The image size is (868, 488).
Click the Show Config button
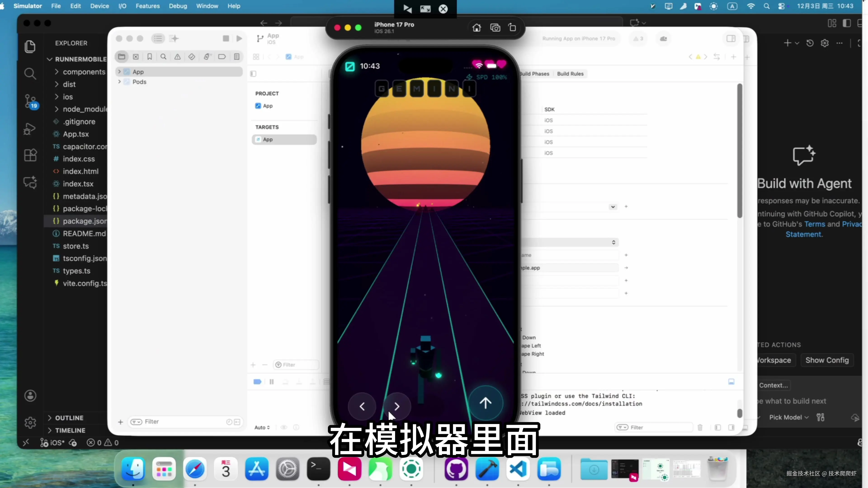[x=827, y=360]
